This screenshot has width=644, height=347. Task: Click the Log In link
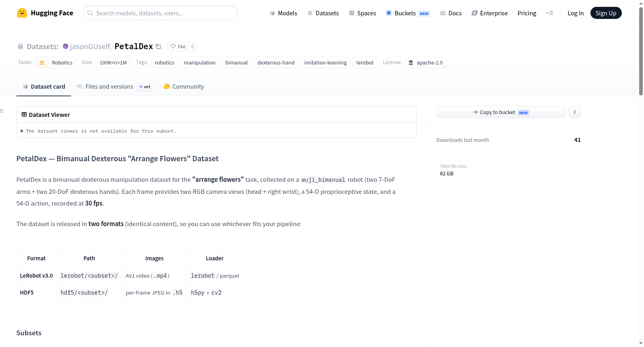pyautogui.click(x=576, y=13)
